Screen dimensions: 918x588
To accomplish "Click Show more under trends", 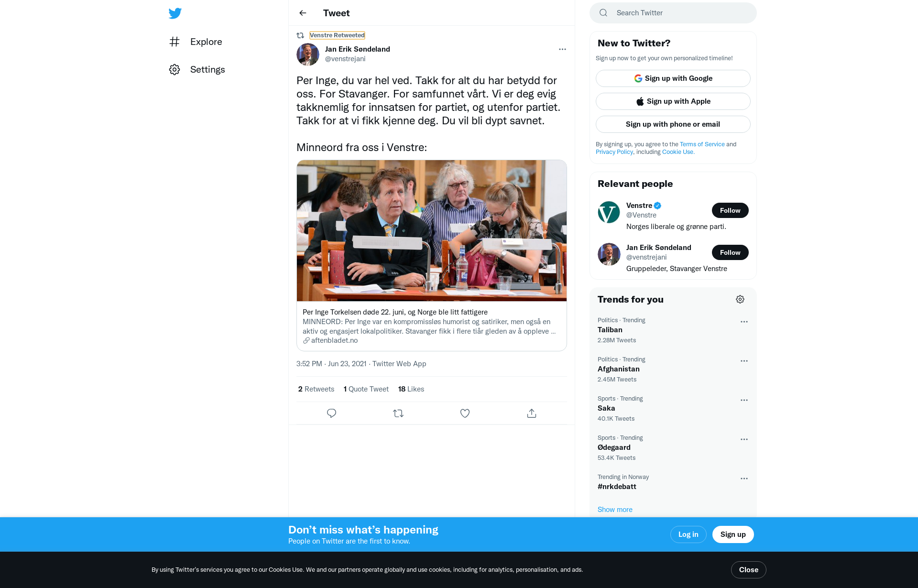I will (x=615, y=509).
